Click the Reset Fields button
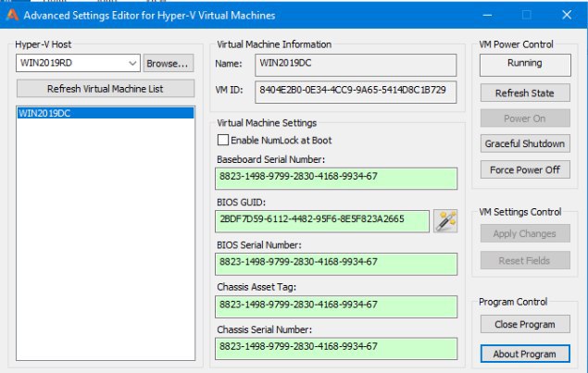588x373 pixels. point(525,260)
